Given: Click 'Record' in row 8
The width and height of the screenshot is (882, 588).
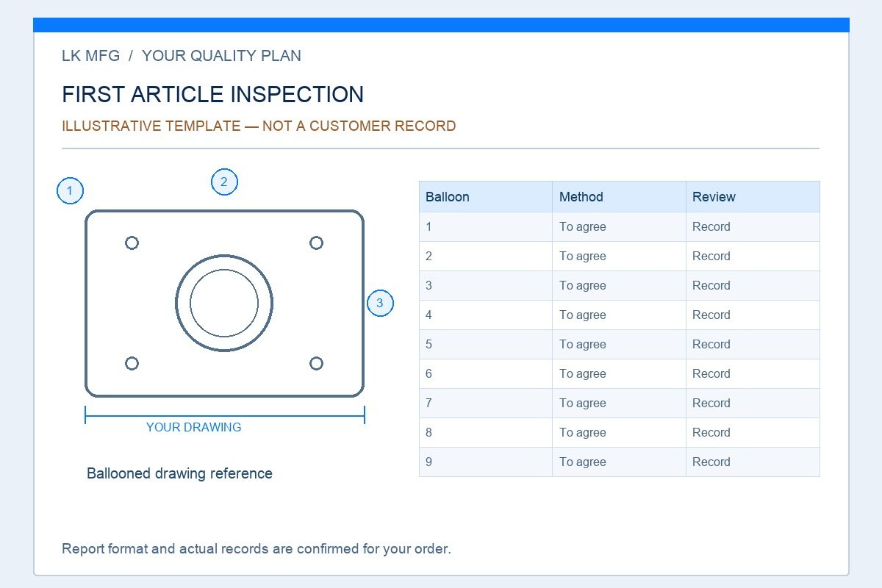Looking at the screenshot, I should pyautogui.click(x=711, y=433).
